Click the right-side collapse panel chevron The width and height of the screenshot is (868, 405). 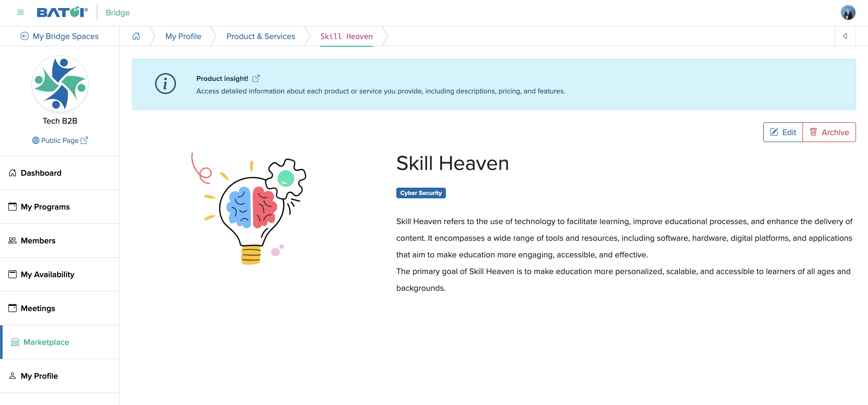point(845,36)
